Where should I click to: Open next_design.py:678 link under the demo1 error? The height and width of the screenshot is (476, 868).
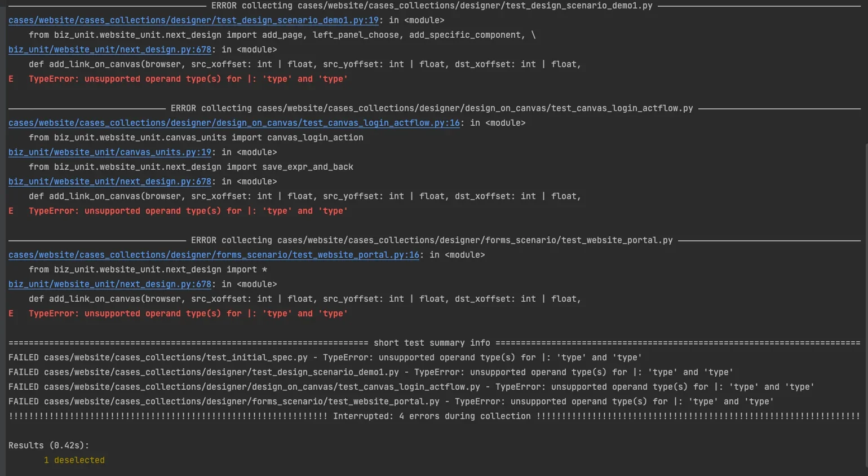coord(110,50)
